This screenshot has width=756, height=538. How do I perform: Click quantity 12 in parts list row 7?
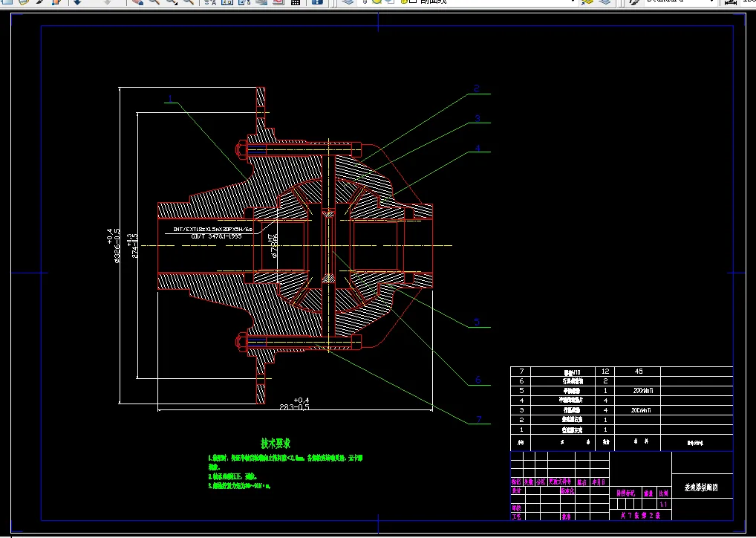point(605,371)
